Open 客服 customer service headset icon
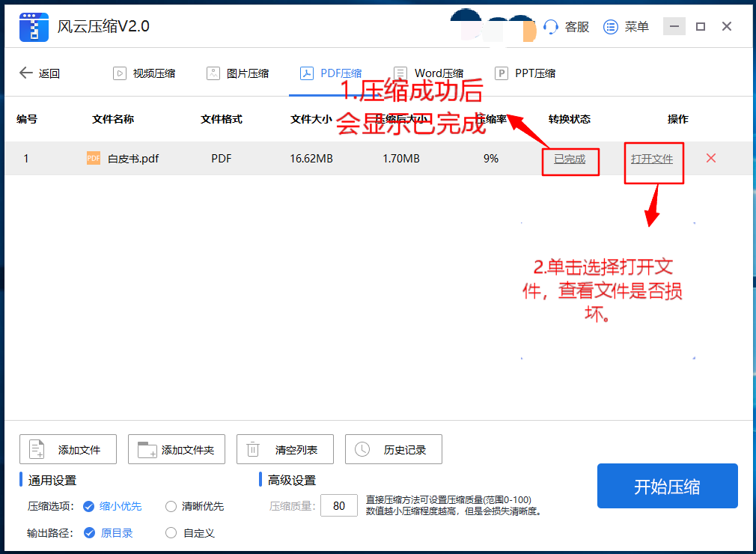The height and width of the screenshot is (554, 756). [551, 26]
